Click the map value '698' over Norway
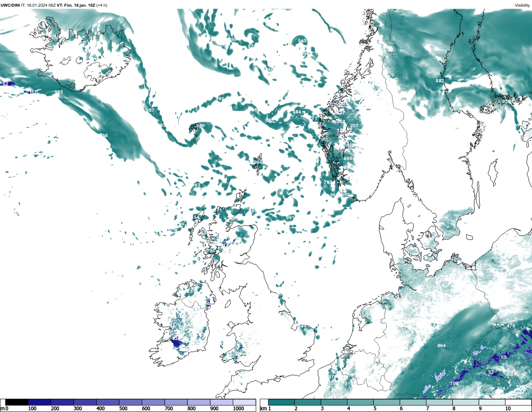The width and height of the screenshot is (532, 412). click(x=348, y=158)
